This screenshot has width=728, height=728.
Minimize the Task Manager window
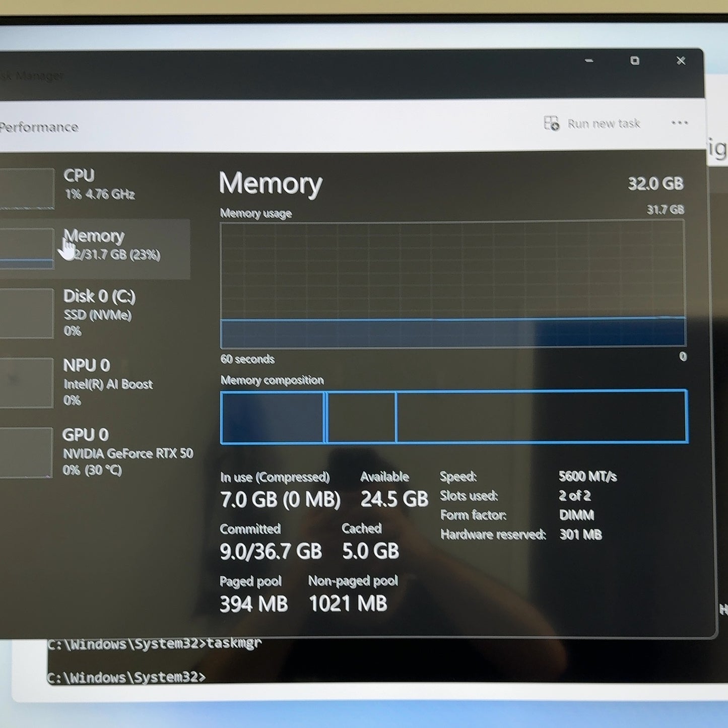pyautogui.click(x=588, y=60)
